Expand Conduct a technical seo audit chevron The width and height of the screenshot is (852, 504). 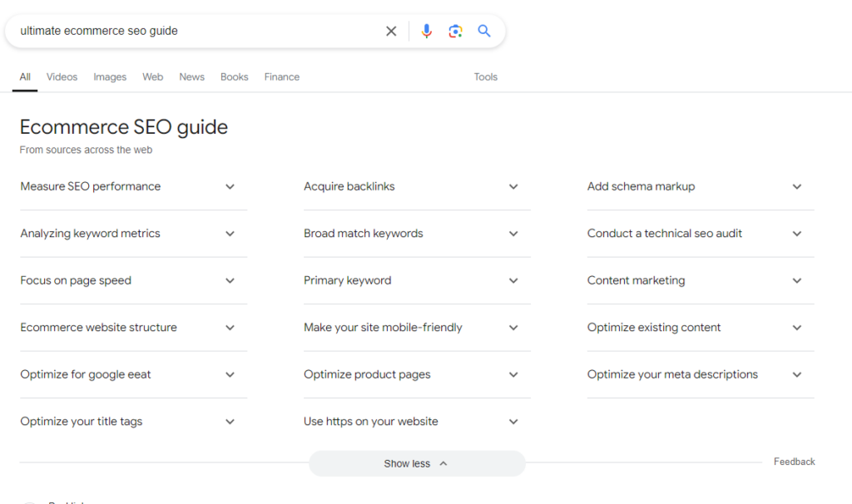[797, 234]
